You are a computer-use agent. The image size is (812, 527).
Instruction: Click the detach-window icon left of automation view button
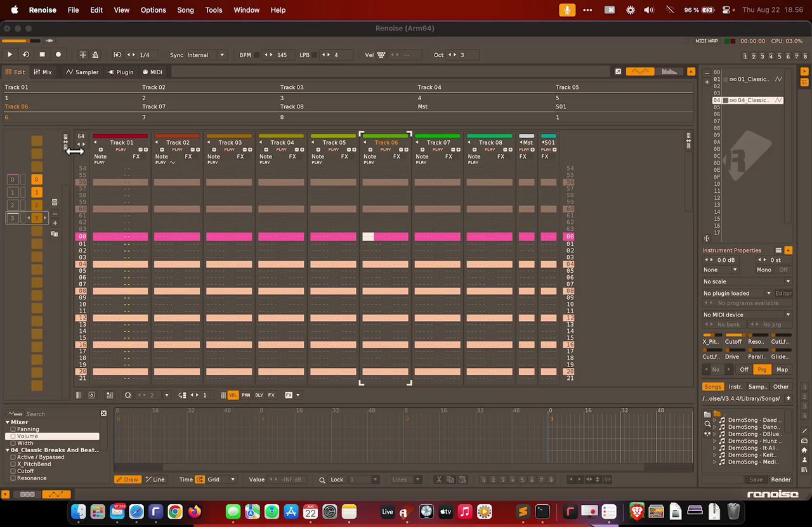pyautogui.click(x=618, y=72)
